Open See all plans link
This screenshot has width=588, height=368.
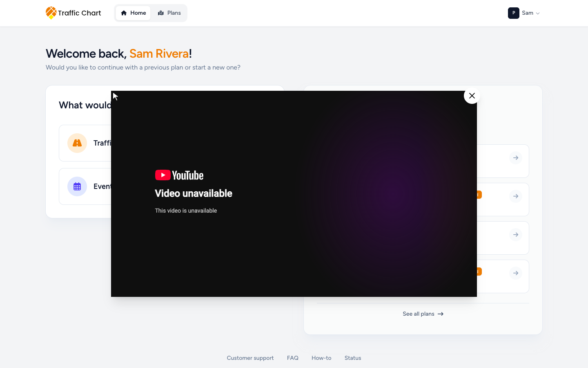click(x=423, y=314)
